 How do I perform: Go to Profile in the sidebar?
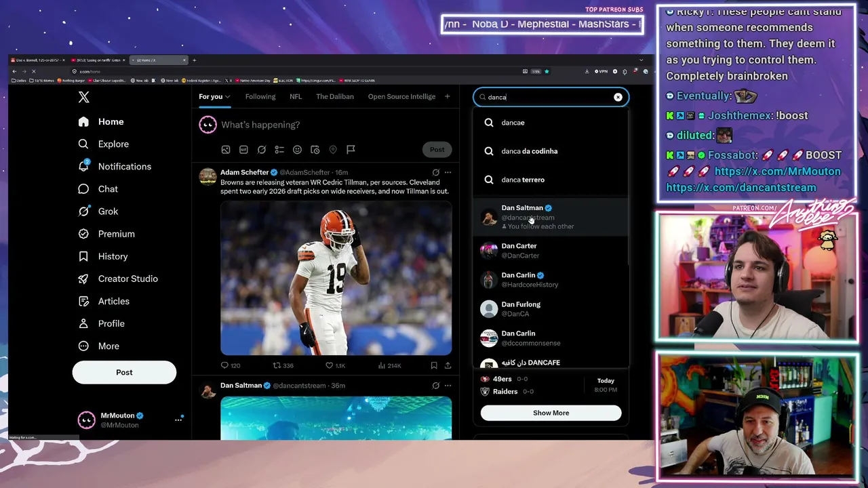click(x=101, y=323)
